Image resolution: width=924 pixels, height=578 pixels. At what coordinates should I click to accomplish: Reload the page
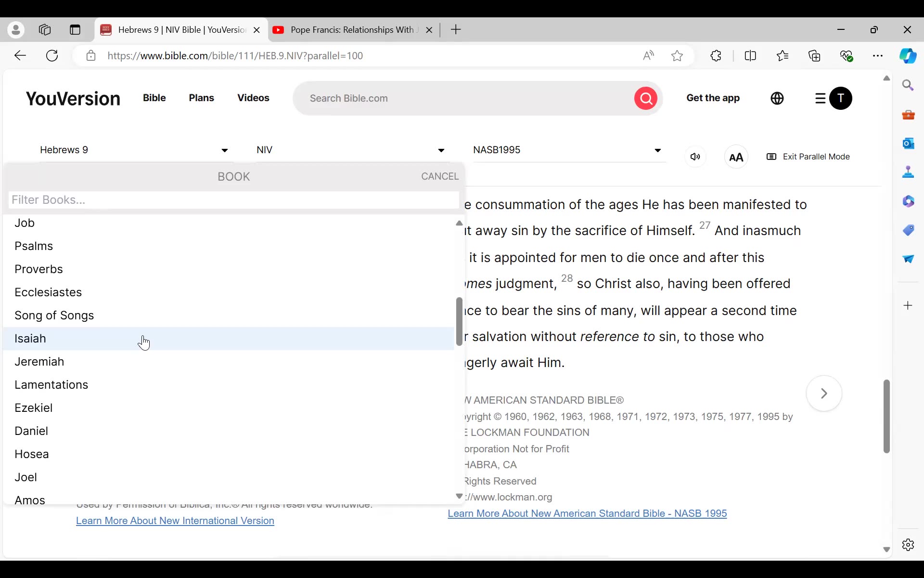[52, 56]
